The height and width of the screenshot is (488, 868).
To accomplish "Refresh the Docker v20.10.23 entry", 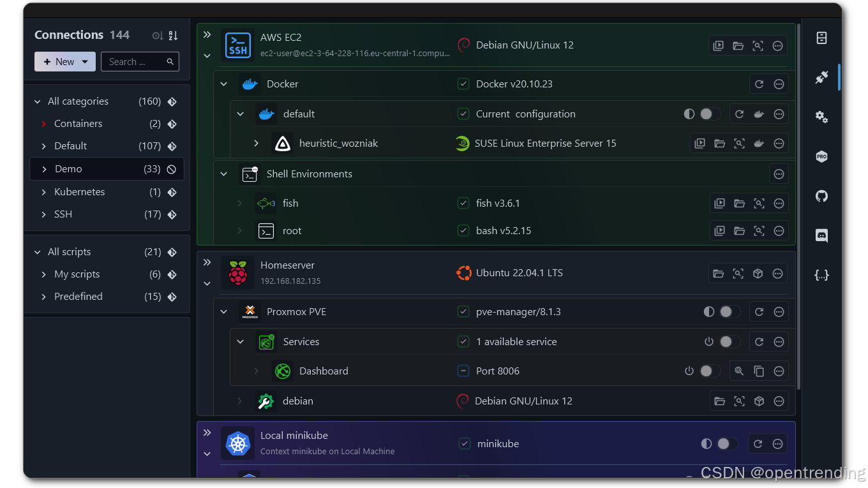I will [x=759, y=84].
